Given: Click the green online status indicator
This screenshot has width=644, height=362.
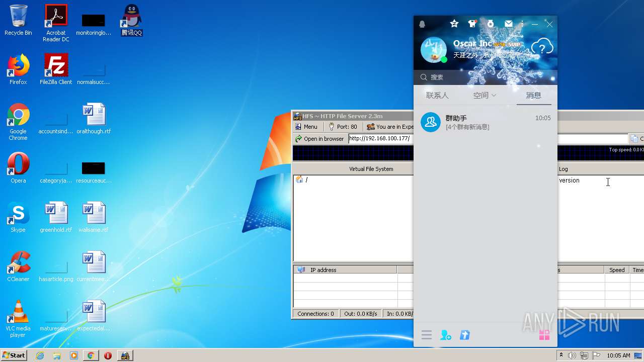Looking at the screenshot, I should (x=444, y=60).
